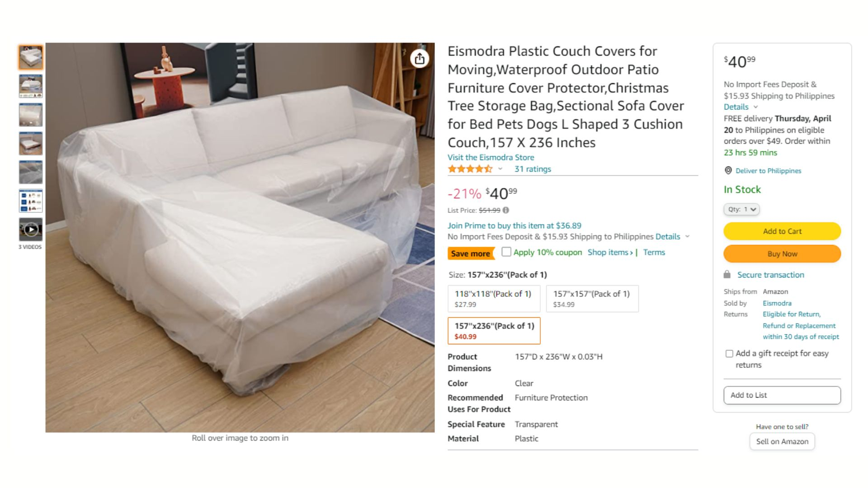868x488 pixels.
Task: Open the Qty quantity dropdown
Action: [x=741, y=209]
